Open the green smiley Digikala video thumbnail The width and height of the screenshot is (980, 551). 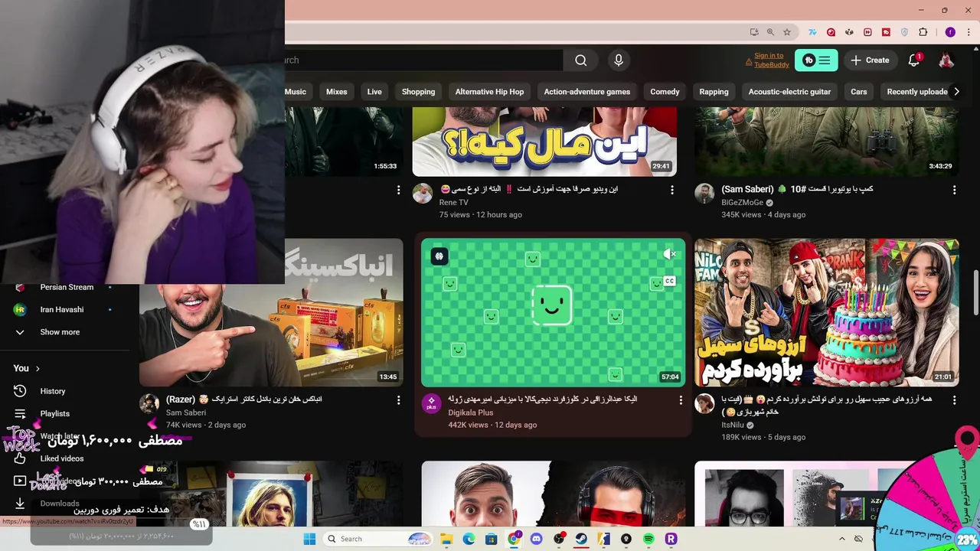coord(553,312)
